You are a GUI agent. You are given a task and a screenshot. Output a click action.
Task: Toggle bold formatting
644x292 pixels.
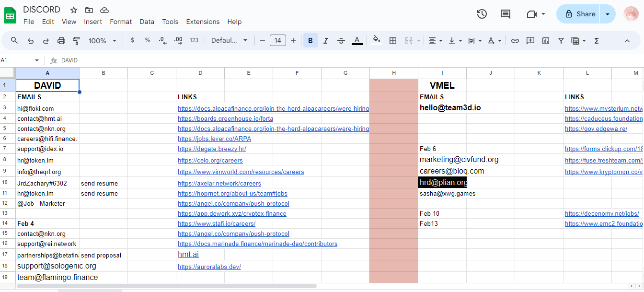[x=310, y=41]
